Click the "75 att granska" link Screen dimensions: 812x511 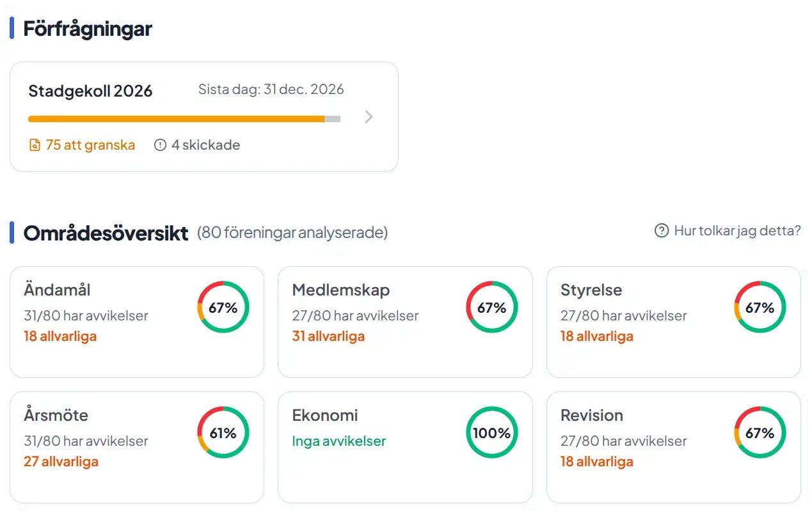click(90, 145)
